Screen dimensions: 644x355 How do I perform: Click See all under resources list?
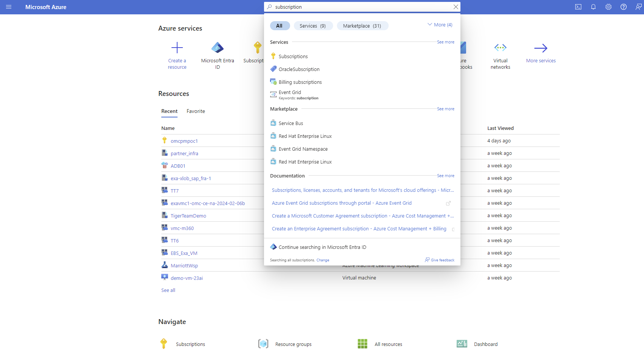[x=168, y=290]
